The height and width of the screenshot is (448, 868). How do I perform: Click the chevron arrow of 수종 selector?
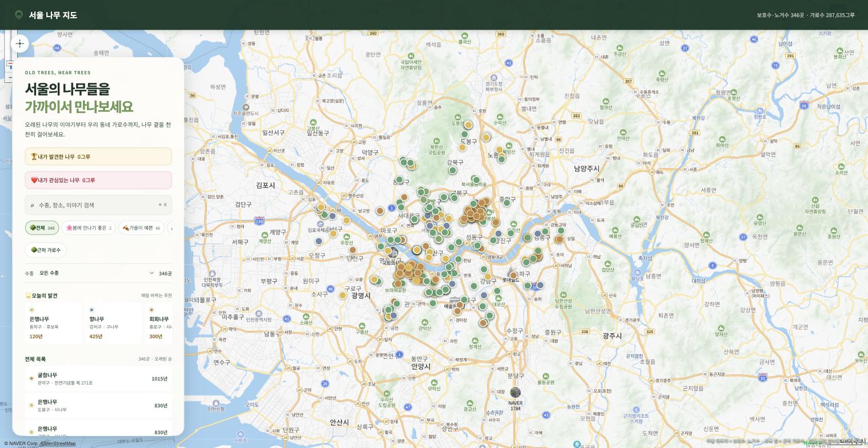[152, 273]
